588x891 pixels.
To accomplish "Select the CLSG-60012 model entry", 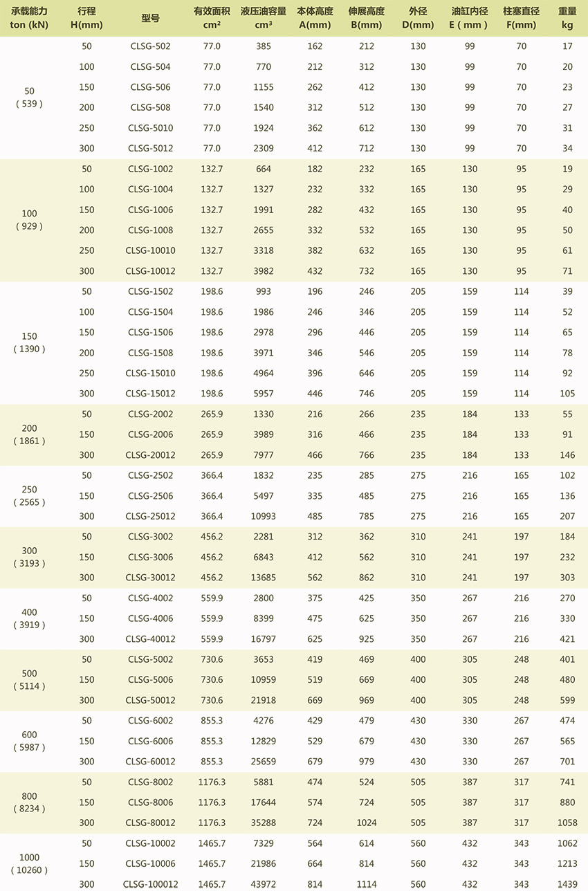I will pos(150,762).
